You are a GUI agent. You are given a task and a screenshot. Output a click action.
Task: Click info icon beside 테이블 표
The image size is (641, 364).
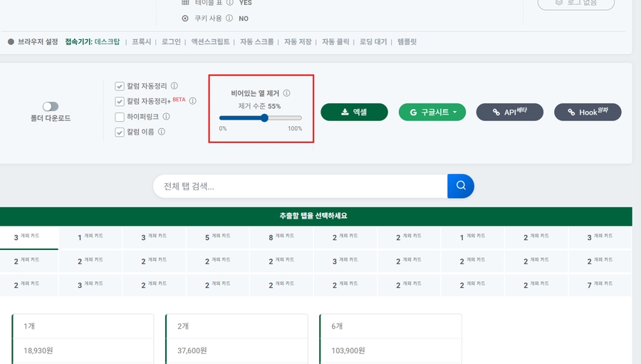point(230,3)
